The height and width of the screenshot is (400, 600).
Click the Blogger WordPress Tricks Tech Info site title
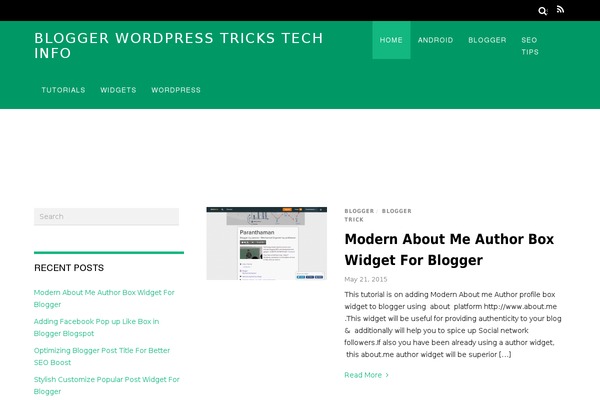[179, 46]
